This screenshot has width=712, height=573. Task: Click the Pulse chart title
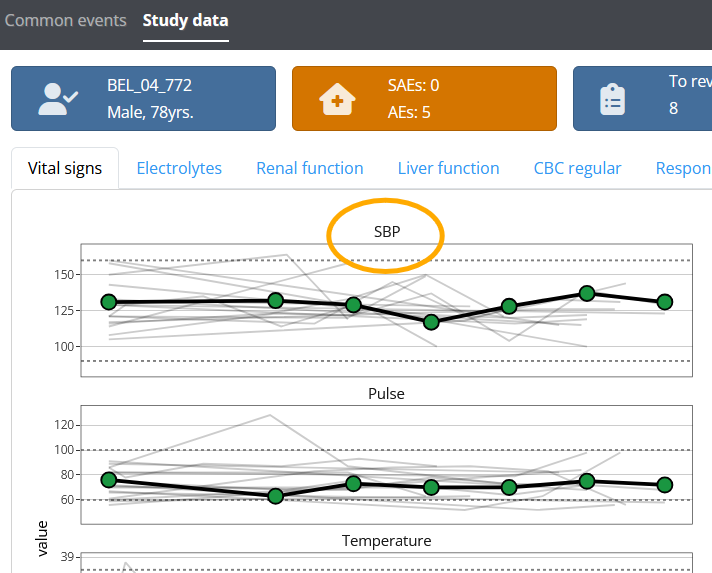(386, 394)
